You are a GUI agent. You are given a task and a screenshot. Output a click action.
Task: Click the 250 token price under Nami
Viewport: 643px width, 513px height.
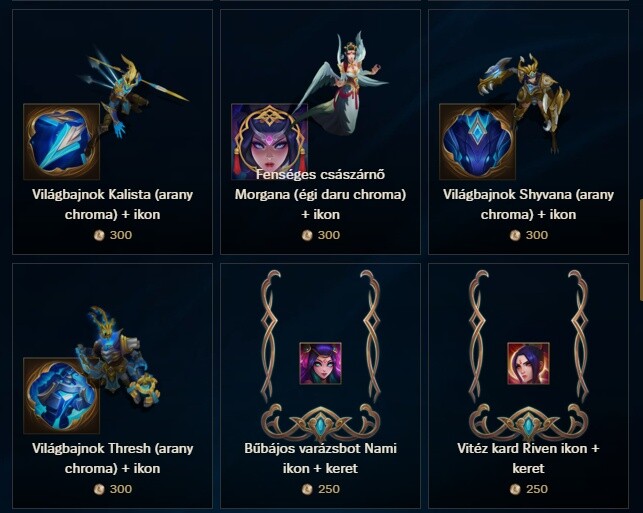321,489
